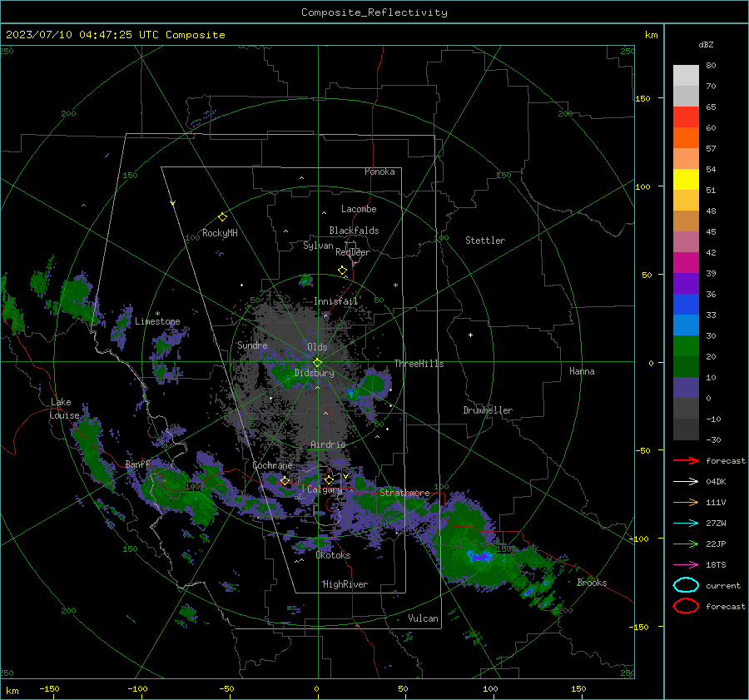Viewport: 749px width, 700px height.
Task: Click the Okotoks label
Action: pos(333,555)
